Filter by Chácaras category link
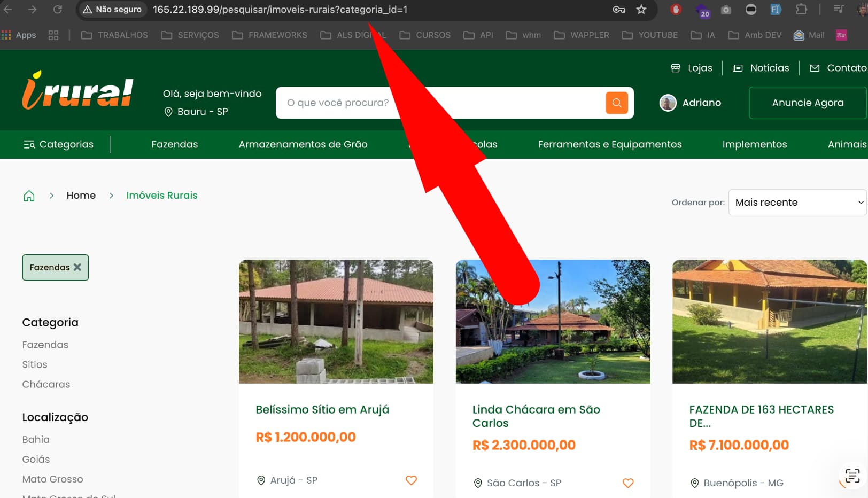Viewport: 868px width, 498px height. [46, 384]
